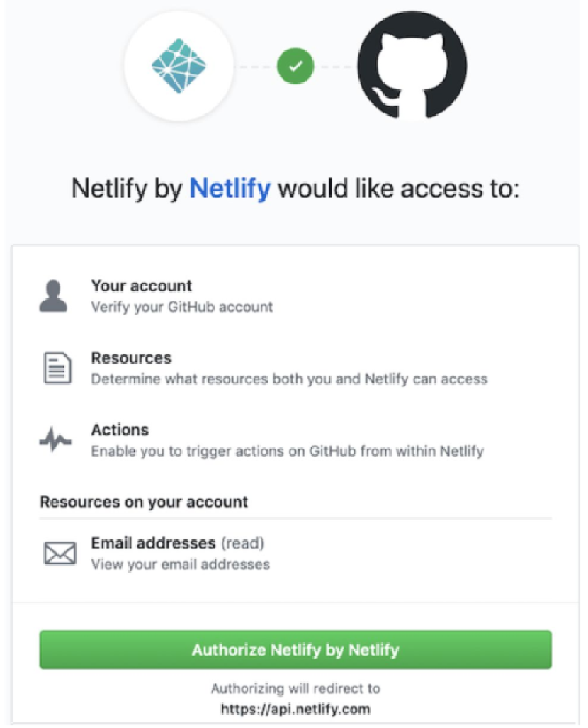Click the pulse icon beside Actions
This screenshot has height=728, width=588.
pyautogui.click(x=55, y=439)
